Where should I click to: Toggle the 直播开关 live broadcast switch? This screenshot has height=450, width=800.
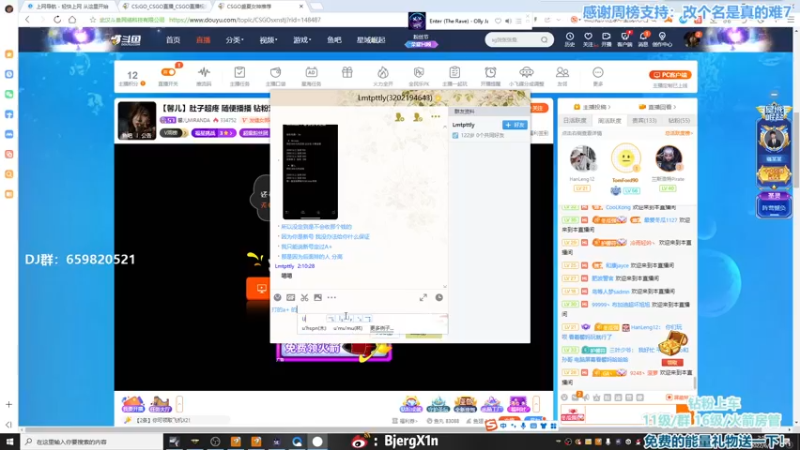[x=168, y=72]
